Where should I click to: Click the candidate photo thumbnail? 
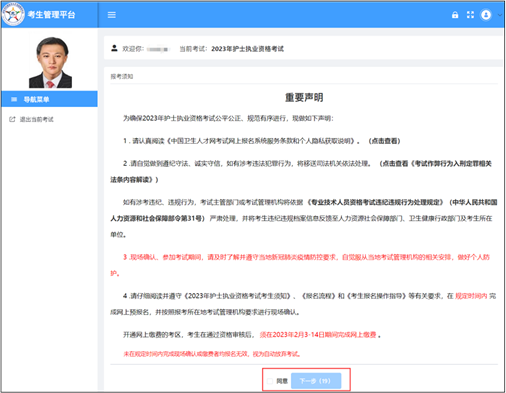(x=51, y=62)
